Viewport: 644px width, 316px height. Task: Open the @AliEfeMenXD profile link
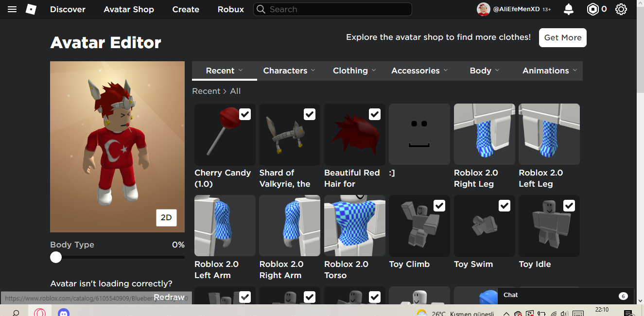[516, 9]
